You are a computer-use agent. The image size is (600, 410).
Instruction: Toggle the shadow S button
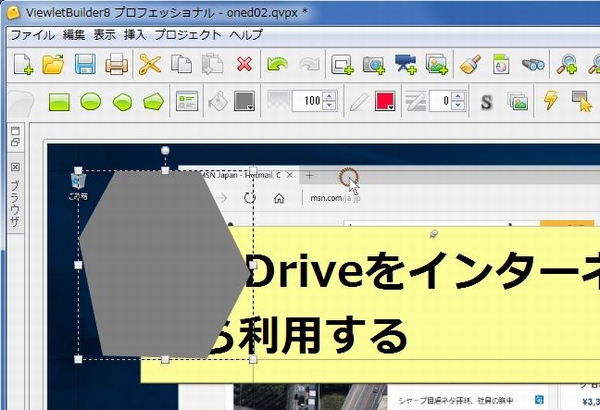[x=486, y=101]
